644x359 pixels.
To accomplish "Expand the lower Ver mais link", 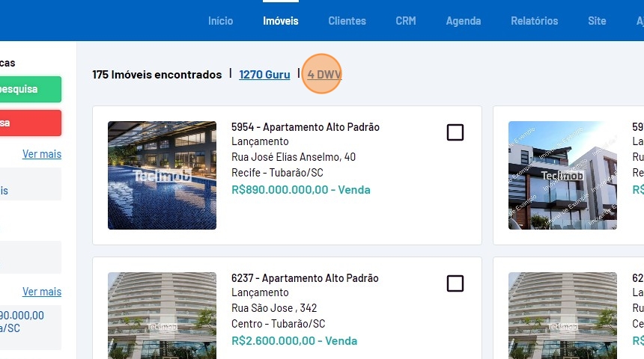I will pos(42,292).
